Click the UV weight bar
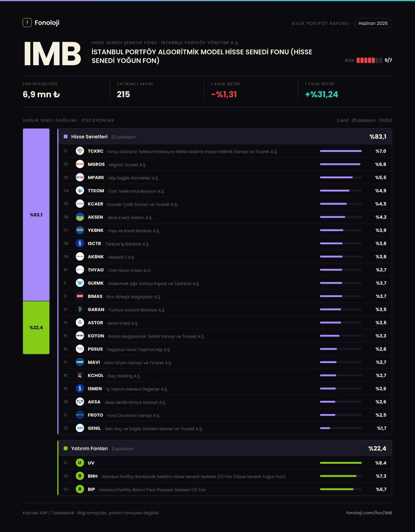The width and height of the screenshot is (415, 532). (x=341, y=463)
